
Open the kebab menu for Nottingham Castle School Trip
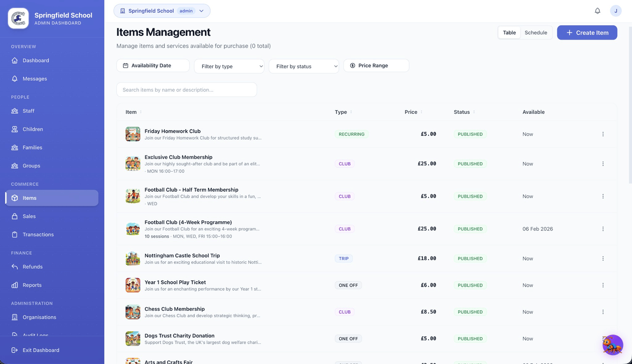pos(603,259)
